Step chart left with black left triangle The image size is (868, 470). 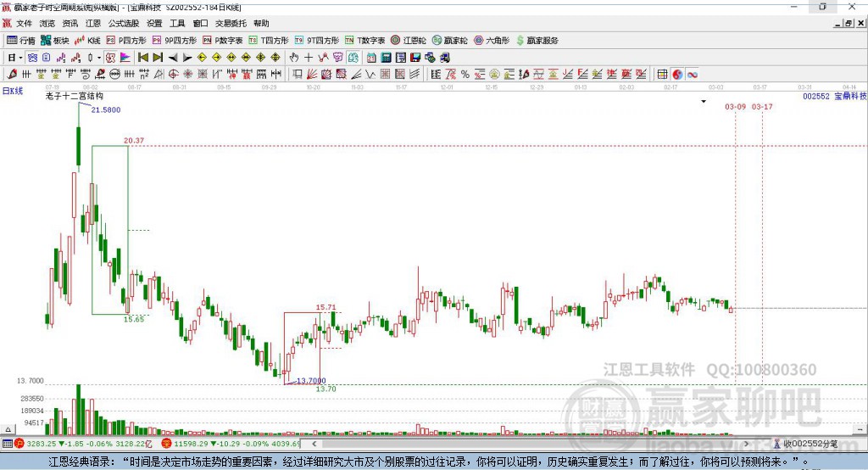[173, 58]
